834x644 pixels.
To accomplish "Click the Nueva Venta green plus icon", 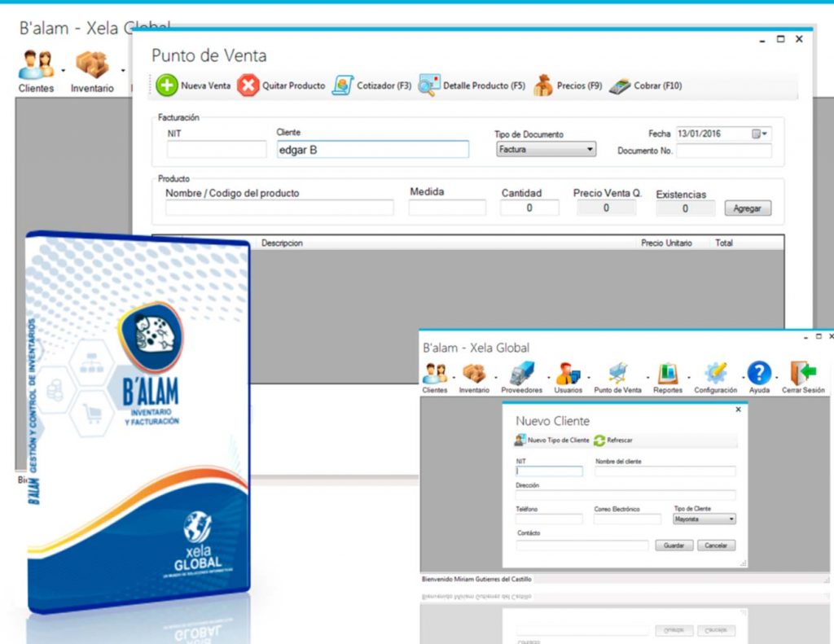I will (166, 85).
